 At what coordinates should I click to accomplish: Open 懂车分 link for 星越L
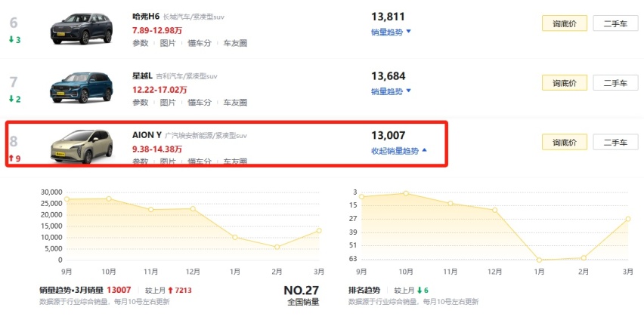(200, 102)
